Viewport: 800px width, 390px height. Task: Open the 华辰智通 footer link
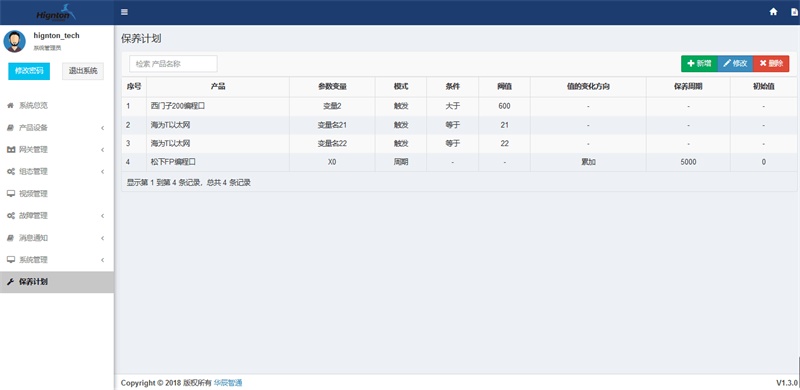[228, 382]
